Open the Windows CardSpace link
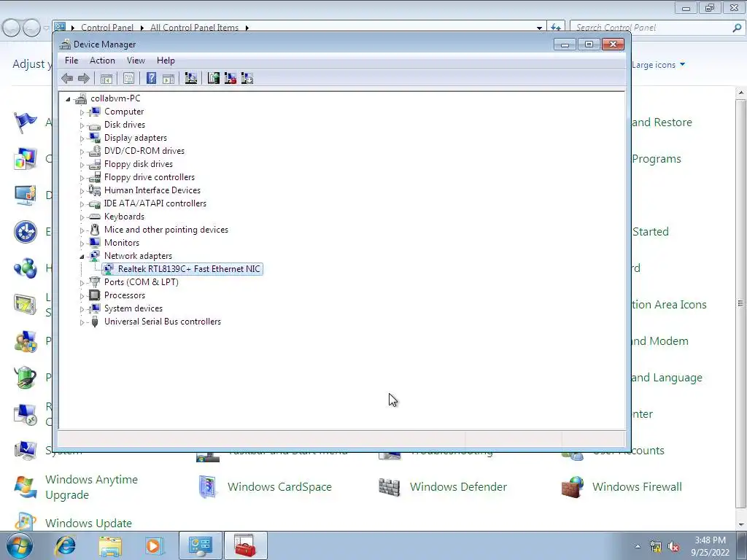The width and height of the screenshot is (747, 560). click(279, 486)
